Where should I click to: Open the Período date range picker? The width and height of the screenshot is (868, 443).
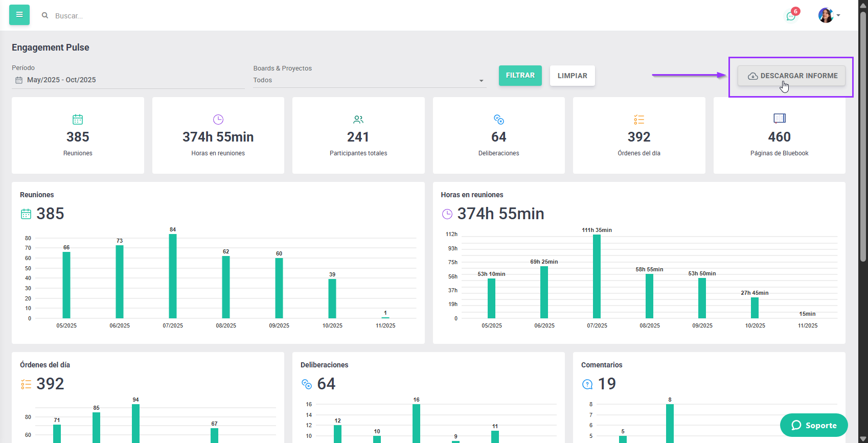coord(128,80)
